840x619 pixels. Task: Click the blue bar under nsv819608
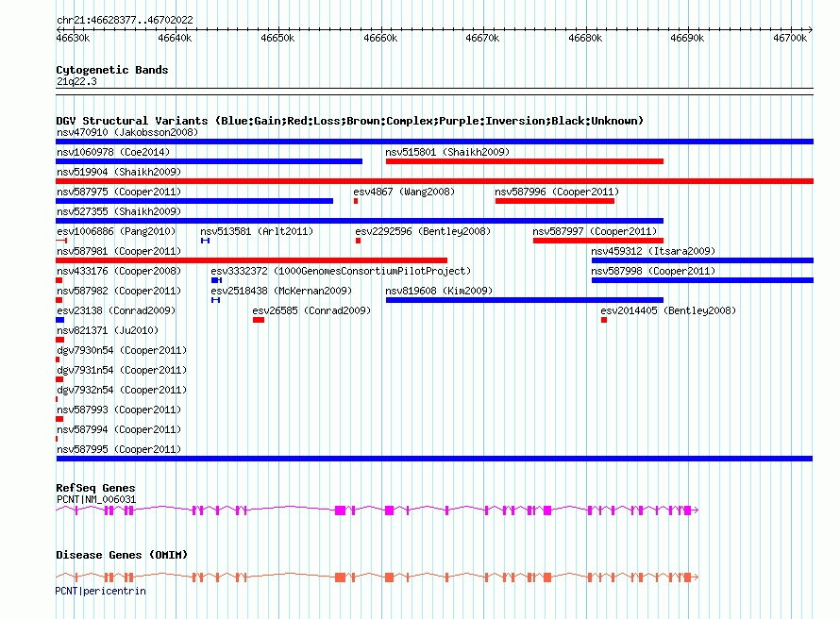tap(525, 300)
